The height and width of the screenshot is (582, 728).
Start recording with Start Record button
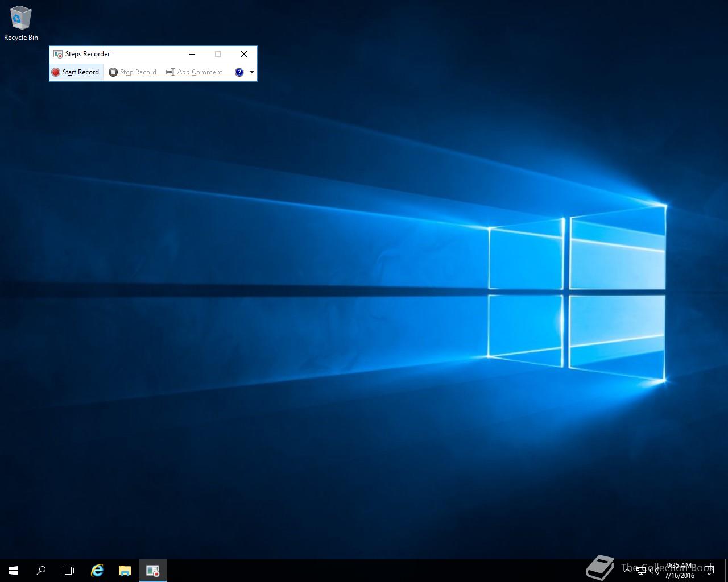pos(76,72)
